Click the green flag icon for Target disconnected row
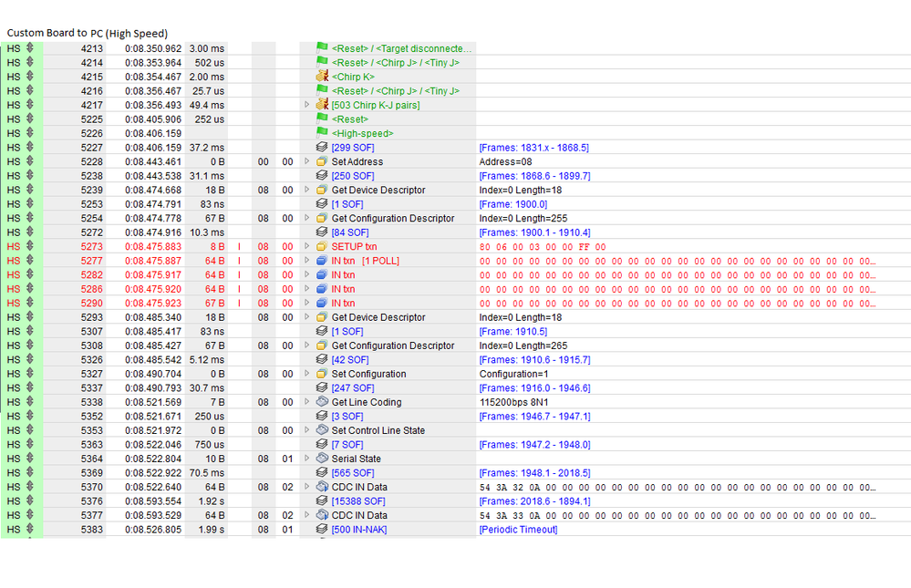 tap(322, 47)
